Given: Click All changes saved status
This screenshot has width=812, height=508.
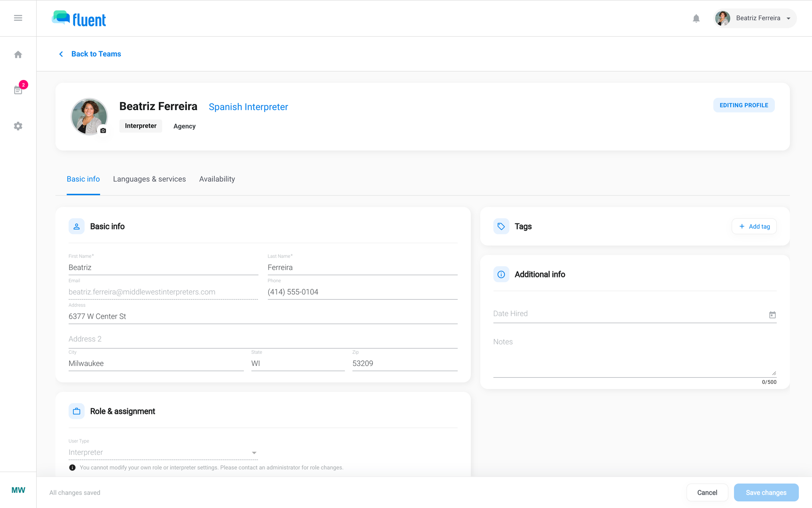Looking at the screenshot, I should click(x=75, y=492).
